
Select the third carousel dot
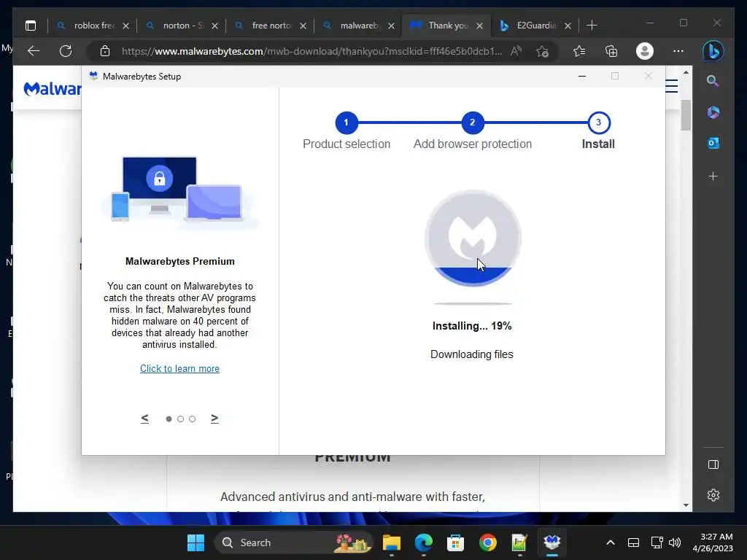[x=192, y=419]
